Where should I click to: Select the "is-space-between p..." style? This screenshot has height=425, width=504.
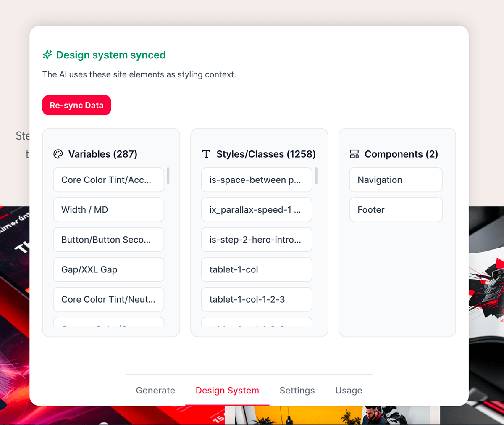pos(257,180)
